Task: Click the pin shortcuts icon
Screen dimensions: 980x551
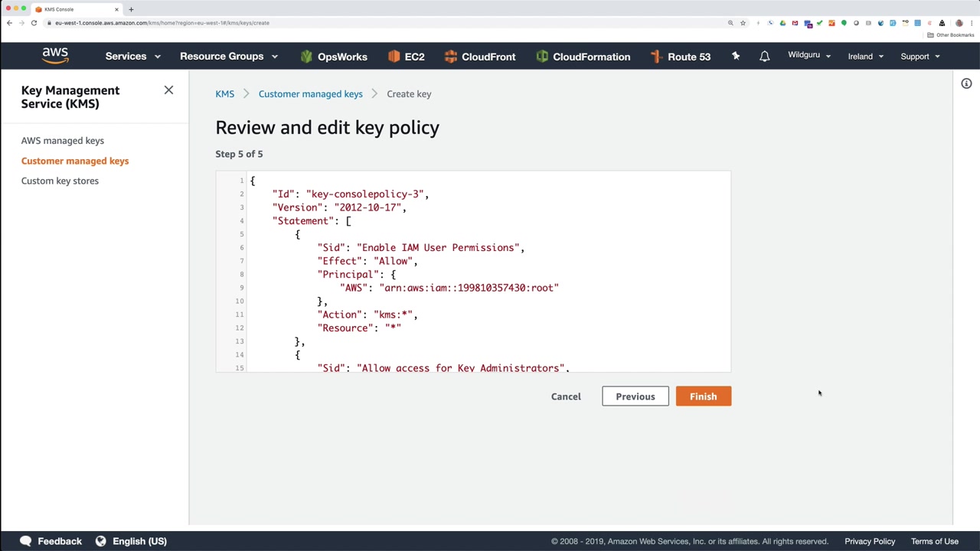Action: pos(736,56)
